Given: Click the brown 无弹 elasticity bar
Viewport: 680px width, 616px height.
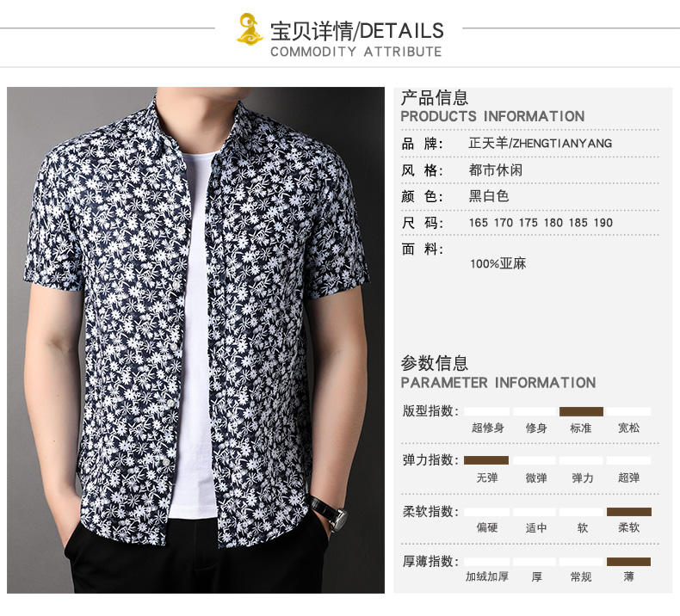Looking at the screenshot, I should pyautogui.click(x=486, y=460).
